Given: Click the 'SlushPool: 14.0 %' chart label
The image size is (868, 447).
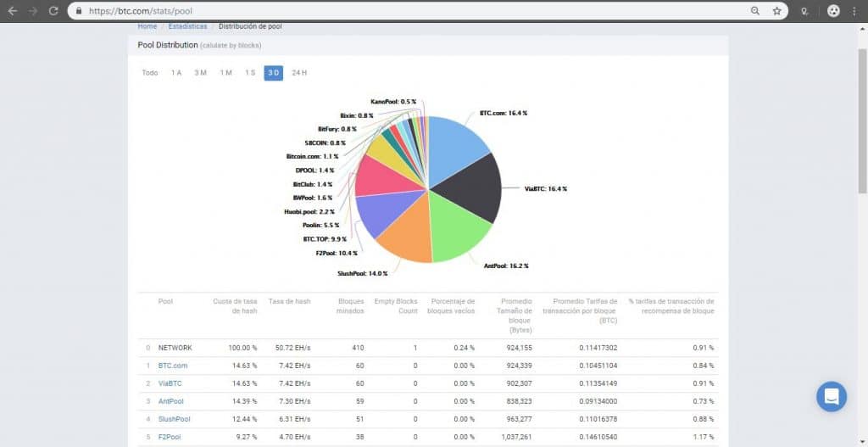Looking at the screenshot, I should pyautogui.click(x=363, y=274).
